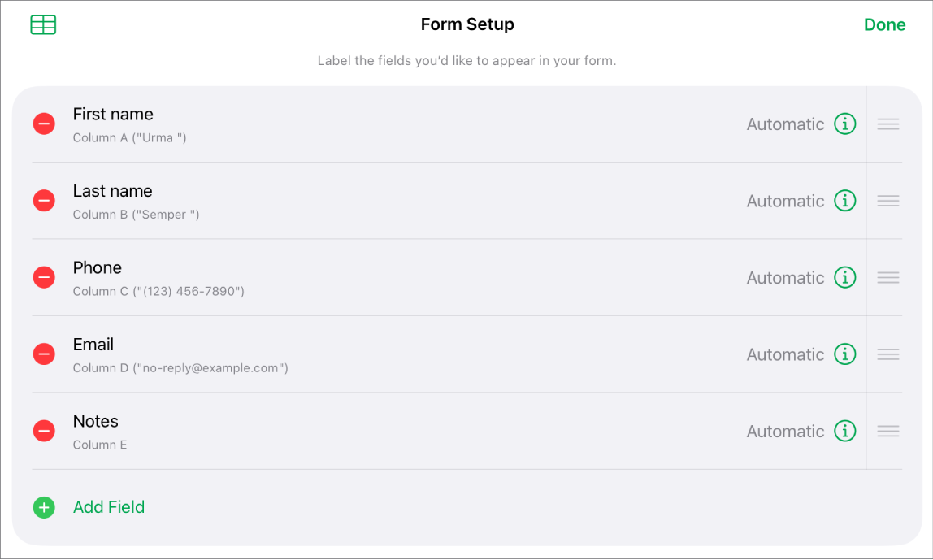Open format info for the Notes field
The width and height of the screenshot is (933, 560).
pos(845,431)
